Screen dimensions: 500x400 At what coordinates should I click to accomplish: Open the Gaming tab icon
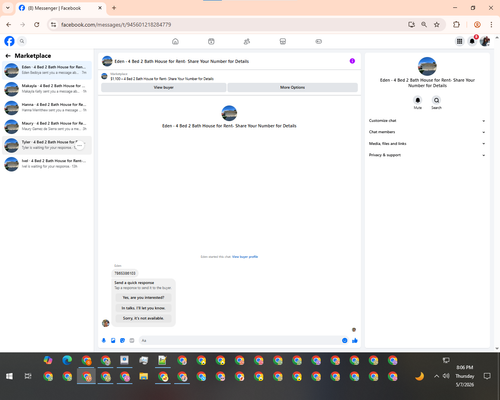tap(319, 41)
